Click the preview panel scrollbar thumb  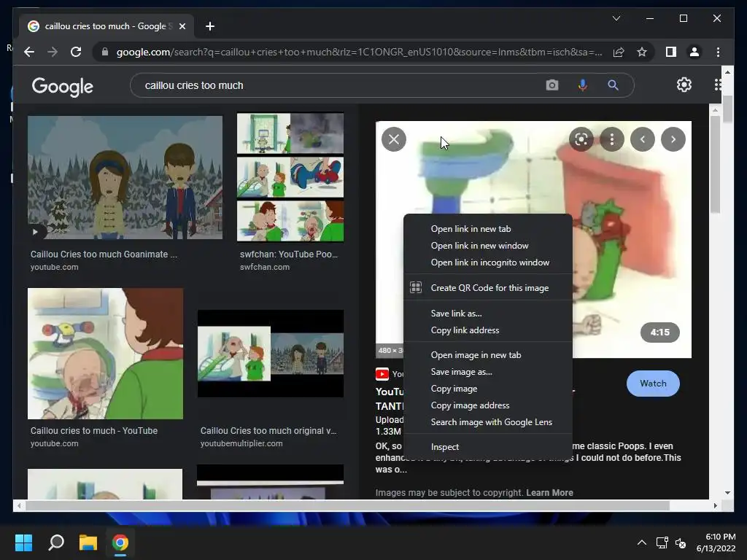point(715,164)
